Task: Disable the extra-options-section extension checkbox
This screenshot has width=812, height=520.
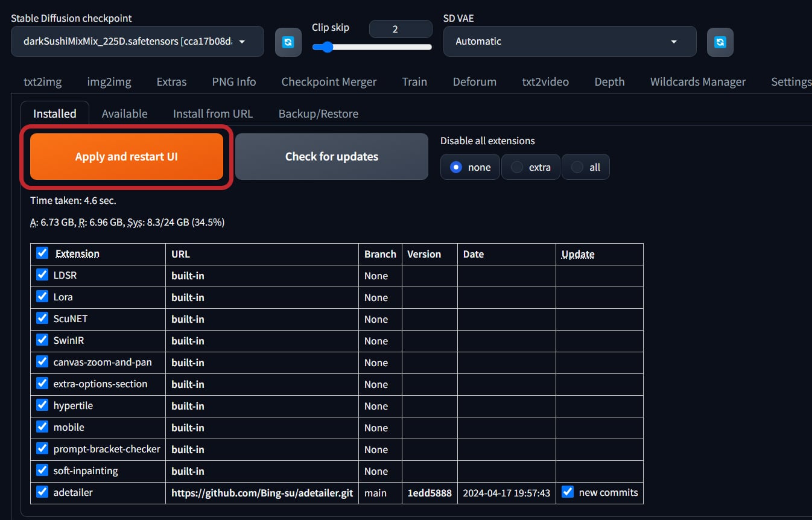Action: tap(42, 383)
